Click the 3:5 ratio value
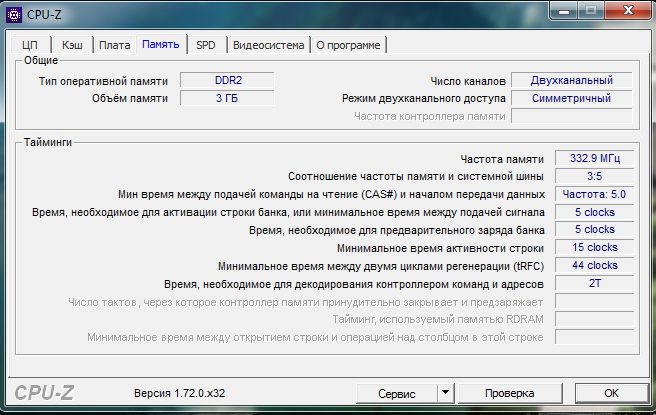Screen dimensions: 656x415 click(594, 176)
